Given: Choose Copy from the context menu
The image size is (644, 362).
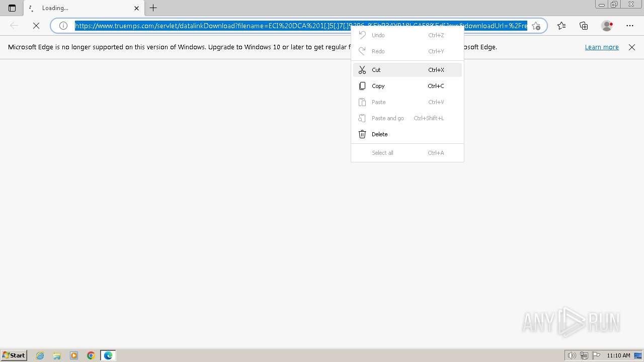Looking at the screenshot, I should click(x=408, y=86).
